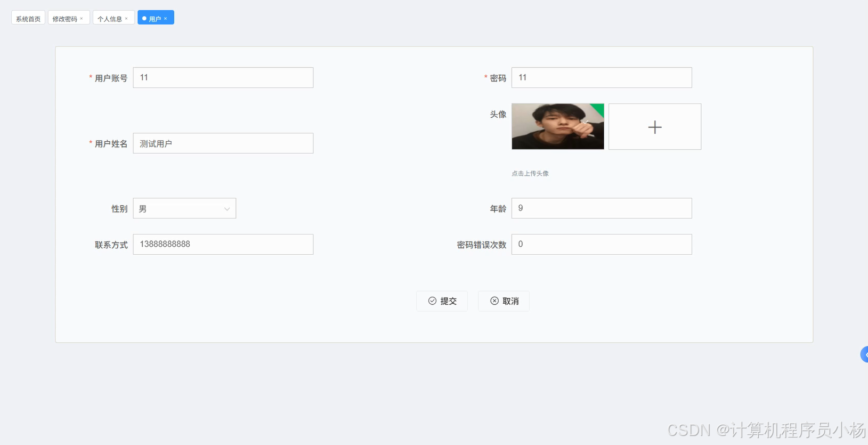Close the 修改密码 tab with its x
The height and width of the screenshot is (445, 868).
click(82, 19)
